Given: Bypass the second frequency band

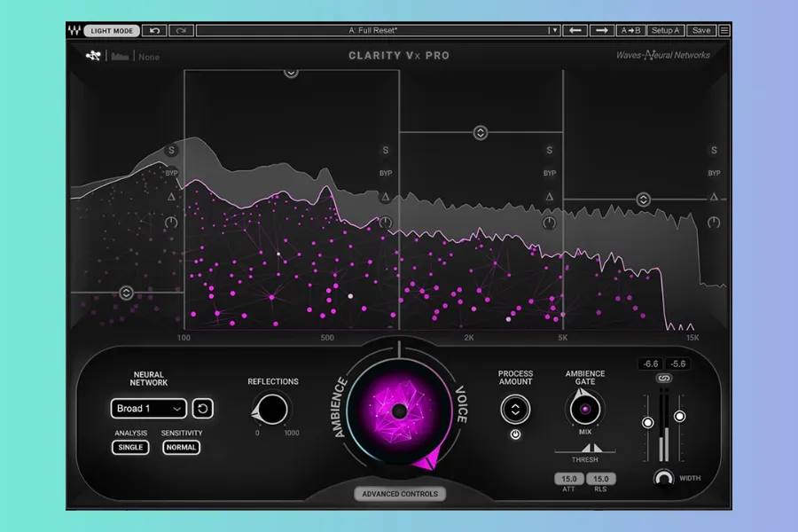Looking at the screenshot, I should click(x=386, y=174).
